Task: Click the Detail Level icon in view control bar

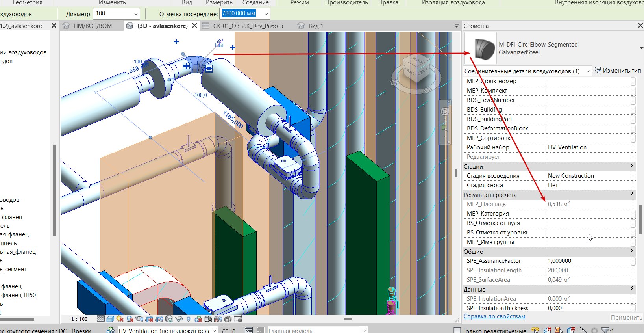Action: (x=101, y=319)
